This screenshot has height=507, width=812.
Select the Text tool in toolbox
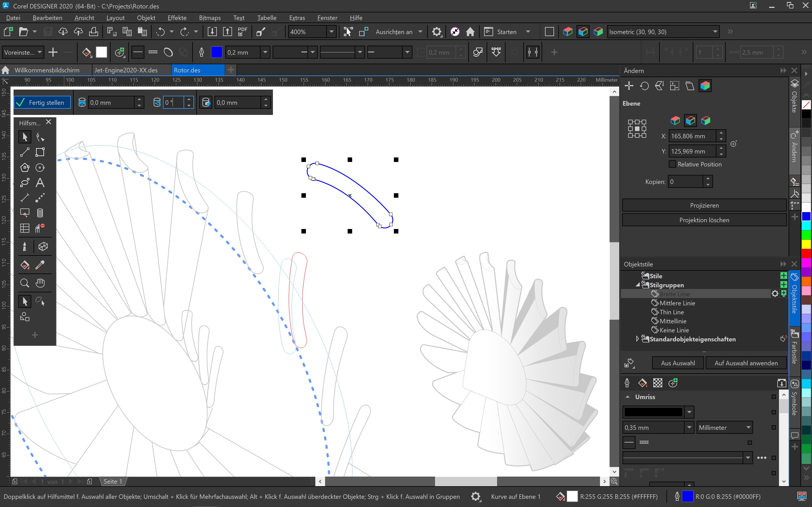click(40, 183)
